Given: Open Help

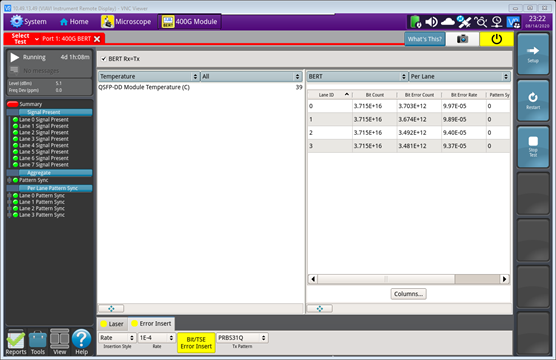Looking at the screenshot, I should click(x=82, y=343).
